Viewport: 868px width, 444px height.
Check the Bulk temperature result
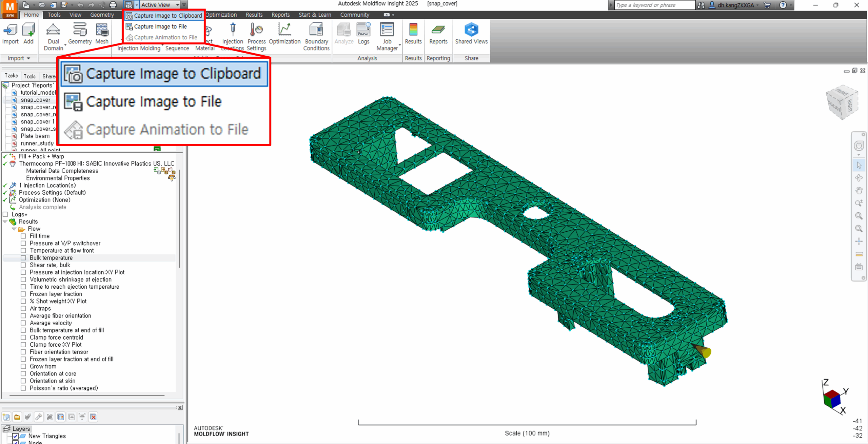[x=23, y=258]
